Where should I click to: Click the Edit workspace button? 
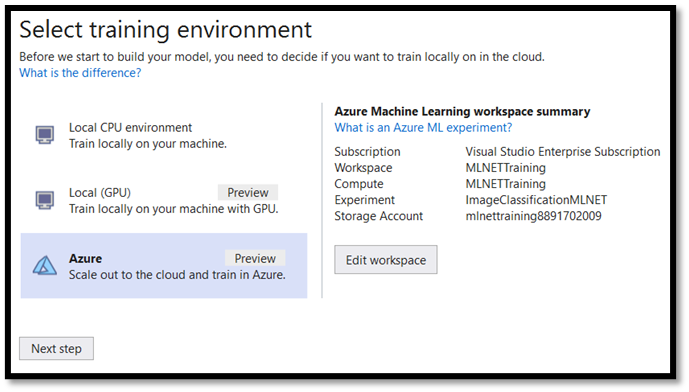click(x=386, y=260)
